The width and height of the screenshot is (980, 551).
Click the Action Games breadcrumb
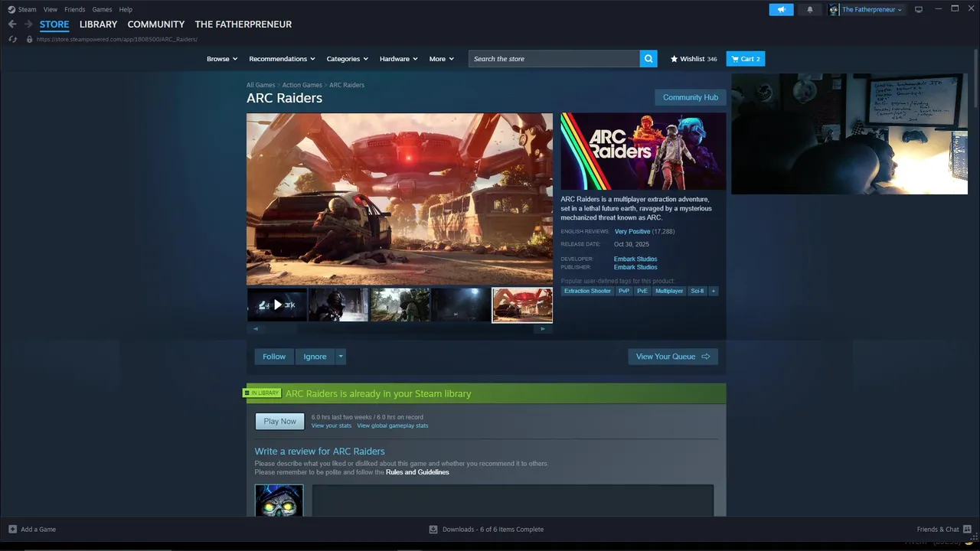[302, 85]
